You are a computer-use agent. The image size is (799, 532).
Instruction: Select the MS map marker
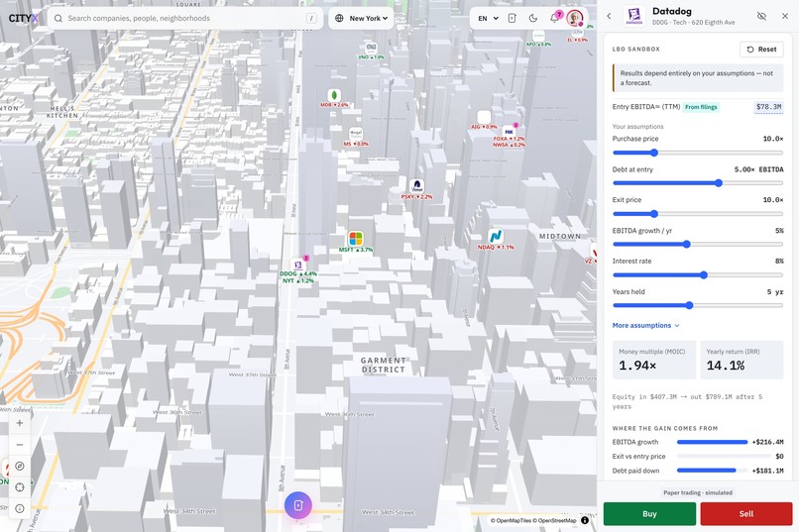point(356,135)
